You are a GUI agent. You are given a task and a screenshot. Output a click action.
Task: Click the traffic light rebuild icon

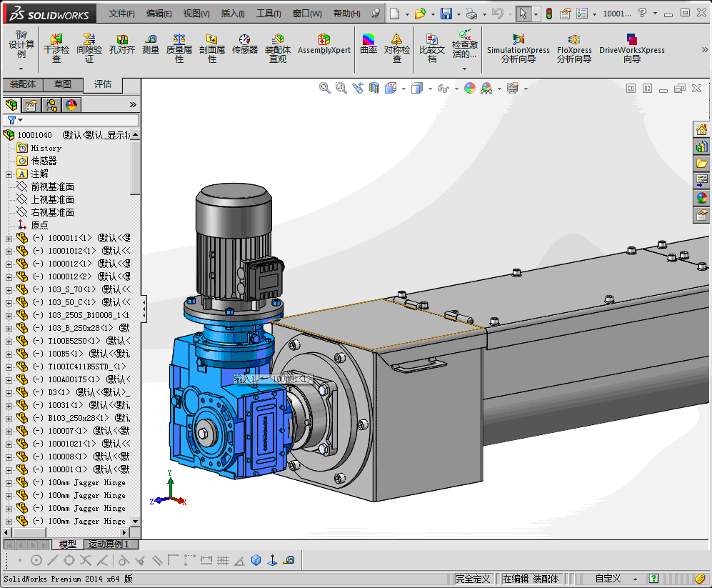tap(548, 14)
